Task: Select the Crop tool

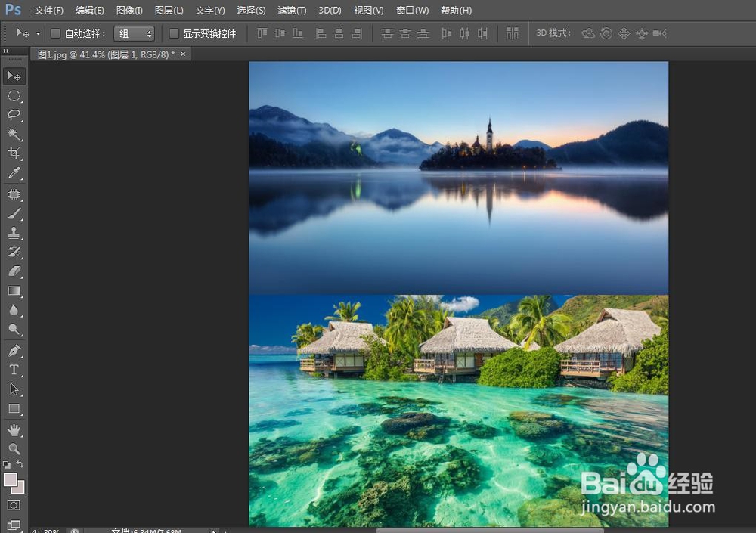Action: click(14, 153)
